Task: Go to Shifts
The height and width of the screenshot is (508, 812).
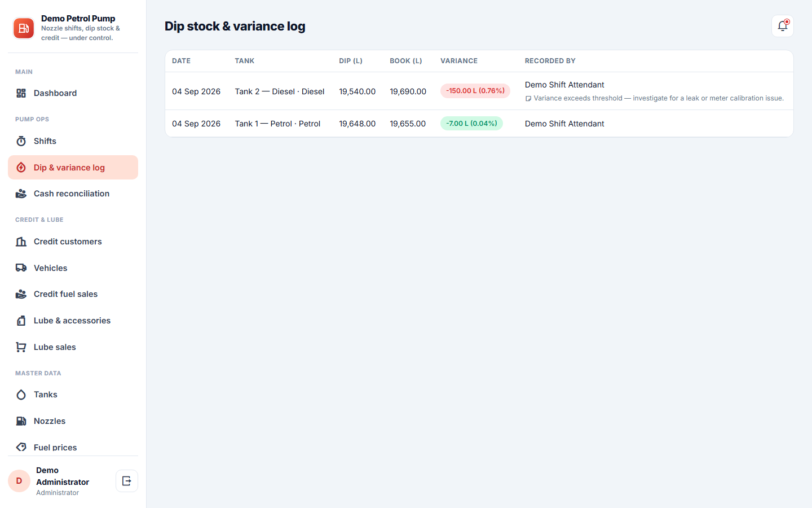Action: point(73,141)
